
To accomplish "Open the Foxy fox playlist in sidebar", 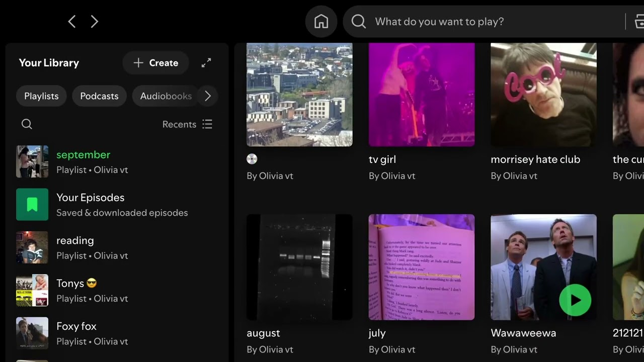I will point(118,333).
